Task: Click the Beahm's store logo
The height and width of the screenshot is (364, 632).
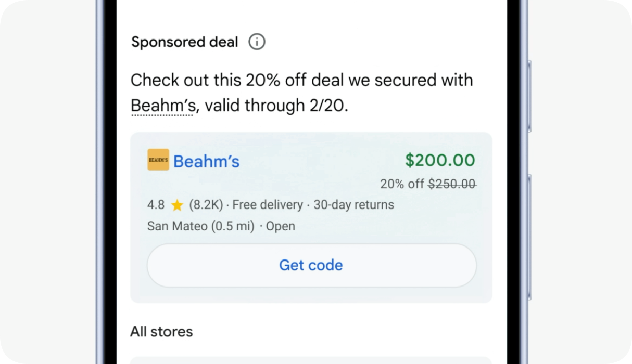Action: [x=158, y=160]
